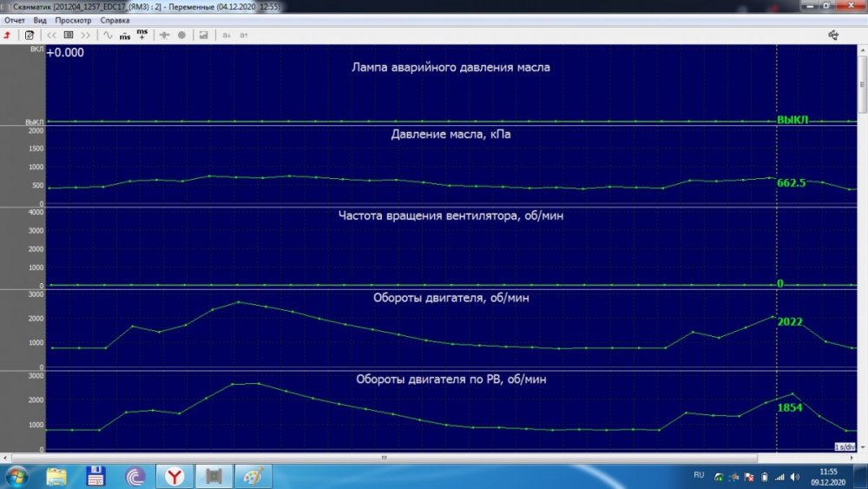Click the 1 s/div scale label
The image size is (868, 489).
pos(845,446)
